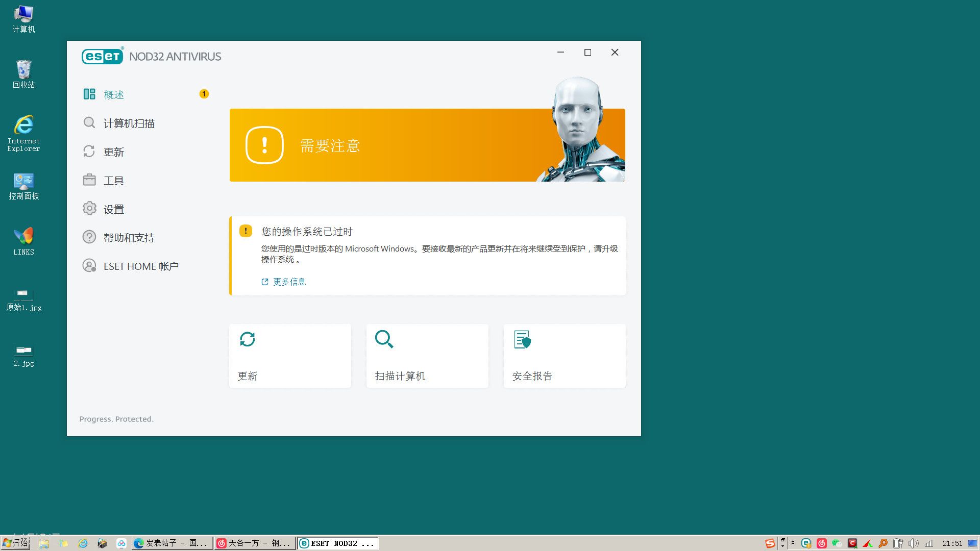Click the yellow notification badge on Overview
The image size is (980, 551).
tap(204, 94)
